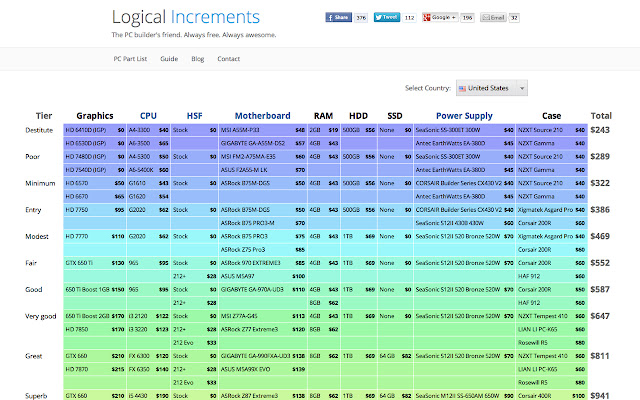640x400 pixels.
Task: Open the PC Part List menu
Action: pos(130,59)
